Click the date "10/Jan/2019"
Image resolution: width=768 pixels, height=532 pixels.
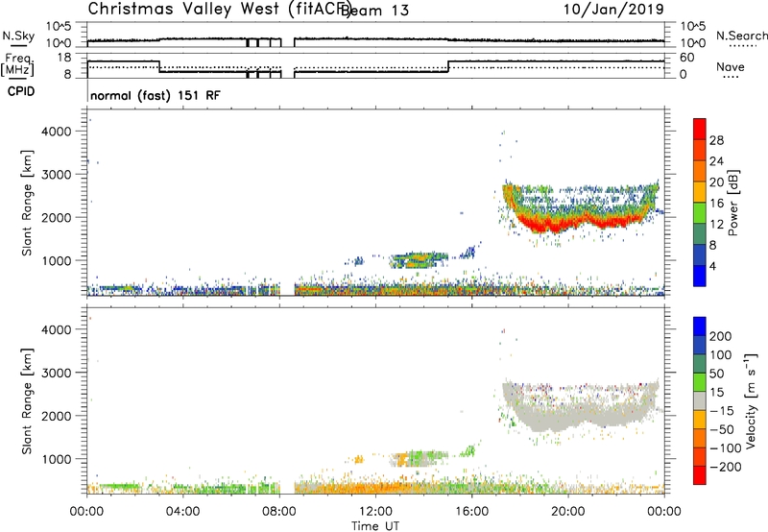pyautogui.click(x=613, y=10)
